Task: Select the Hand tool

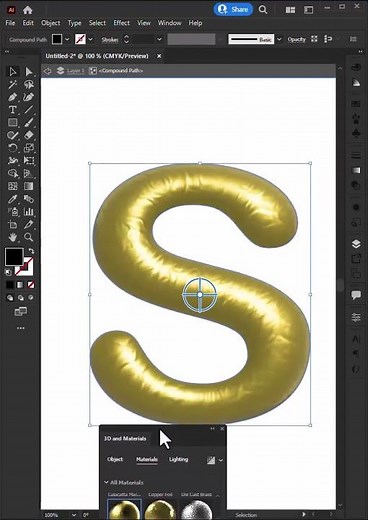Action: click(x=13, y=237)
